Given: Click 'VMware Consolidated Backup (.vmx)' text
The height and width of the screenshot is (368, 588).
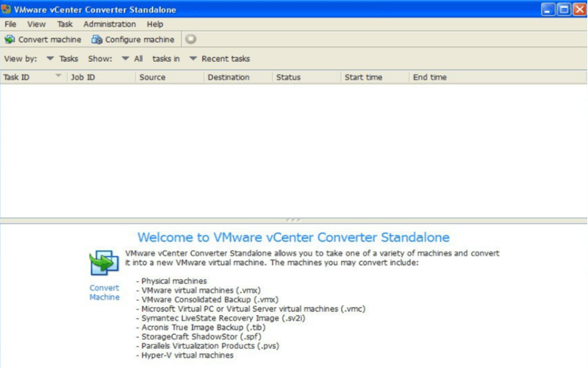Looking at the screenshot, I should (209, 300).
